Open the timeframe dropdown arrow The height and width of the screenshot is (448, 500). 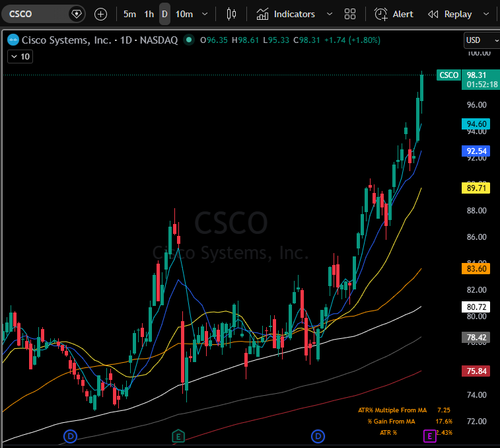[x=205, y=14]
